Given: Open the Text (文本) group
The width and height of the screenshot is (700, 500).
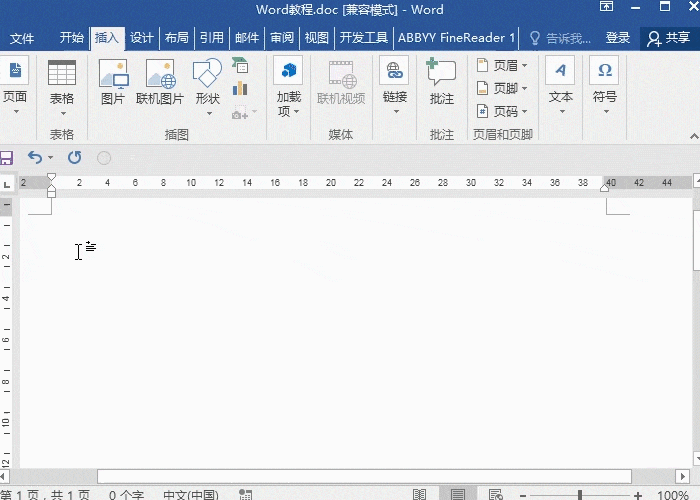Looking at the screenshot, I should (561, 85).
